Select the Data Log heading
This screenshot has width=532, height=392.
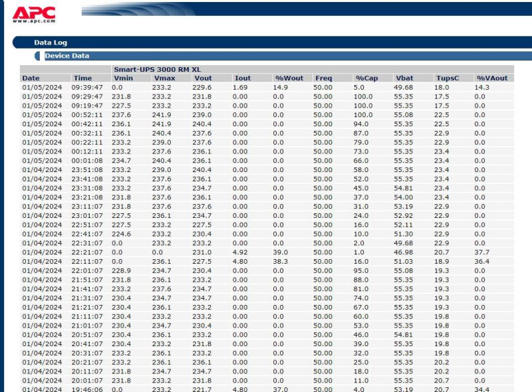(51, 43)
